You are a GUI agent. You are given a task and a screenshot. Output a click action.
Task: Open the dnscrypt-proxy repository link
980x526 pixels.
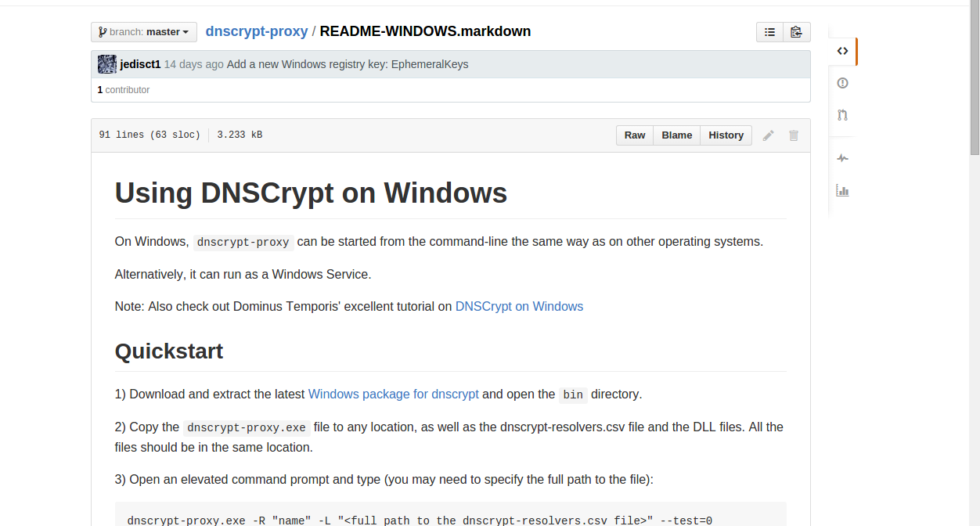pos(257,31)
